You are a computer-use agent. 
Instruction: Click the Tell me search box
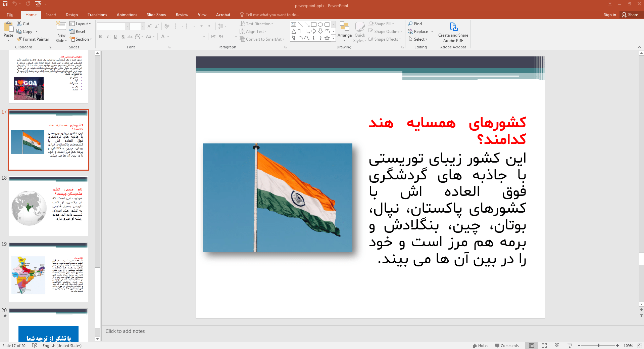(x=270, y=15)
